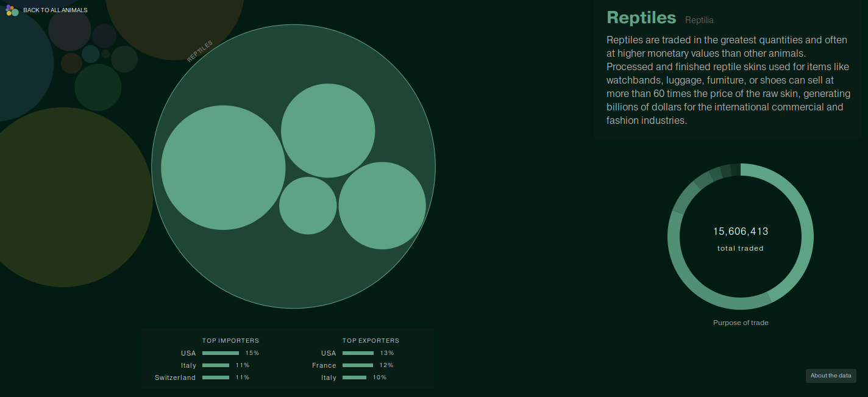This screenshot has height=397, width=868.
Task: Select 'Switzerland' under Top Importers
Action: point(176,377)
